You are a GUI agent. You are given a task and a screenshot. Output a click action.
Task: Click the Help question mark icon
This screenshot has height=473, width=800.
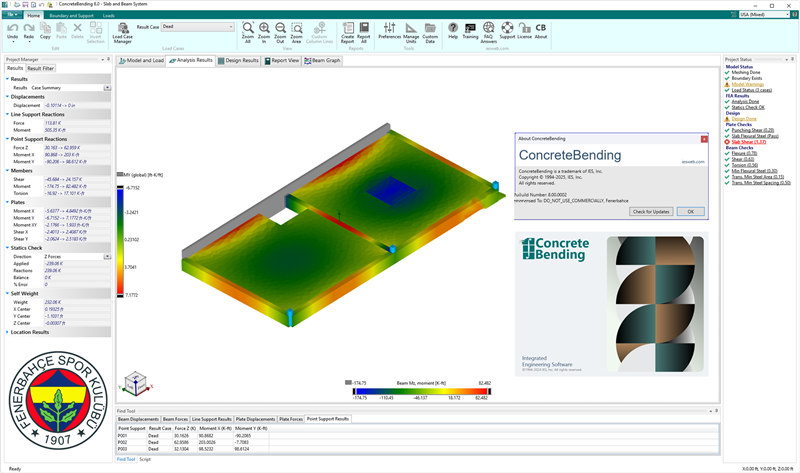[x=453, y=28]
